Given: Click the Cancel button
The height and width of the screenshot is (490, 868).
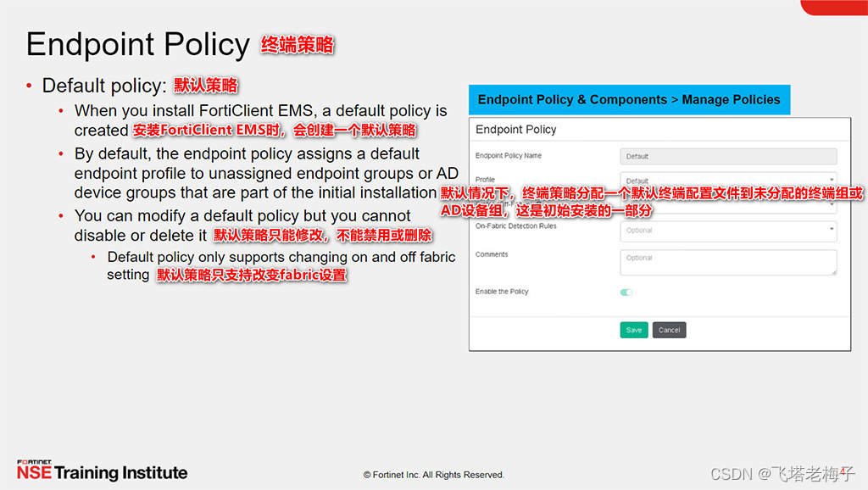Looking at the screenshot, I should (670, 330).
